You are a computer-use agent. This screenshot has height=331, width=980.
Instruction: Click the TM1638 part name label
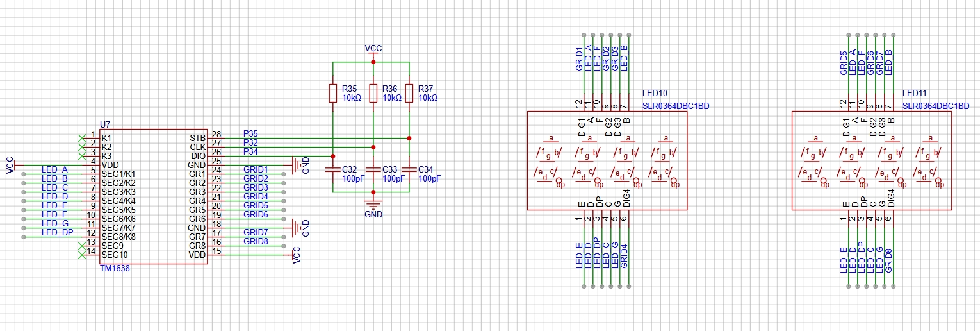[115, 269]
